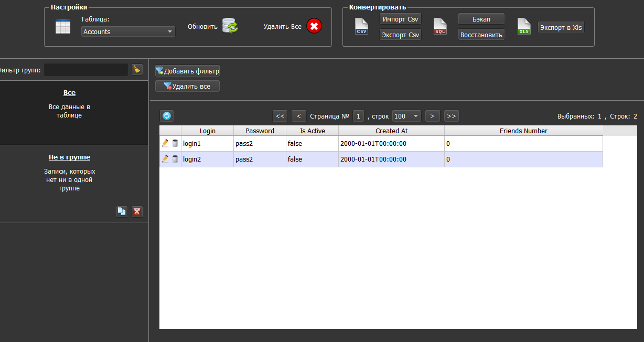This screenshot has height=342, width=644.
Task: Click the blue table reload icon
Action: (167, 116)
